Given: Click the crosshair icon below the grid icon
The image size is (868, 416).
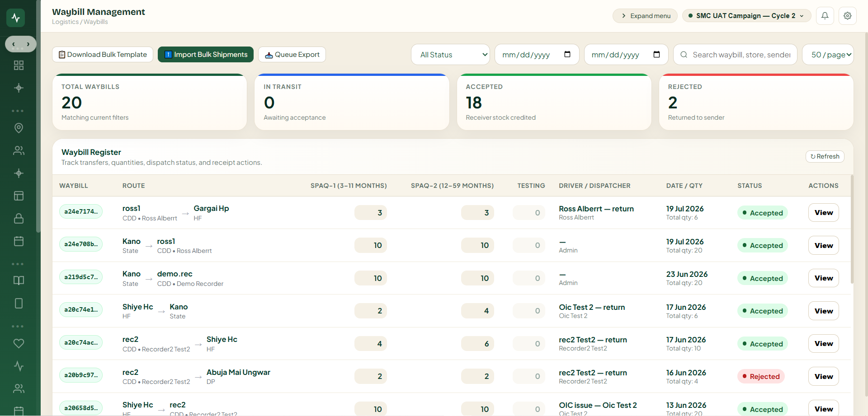Looking at the screenshot, I should (x=19, y=88).
